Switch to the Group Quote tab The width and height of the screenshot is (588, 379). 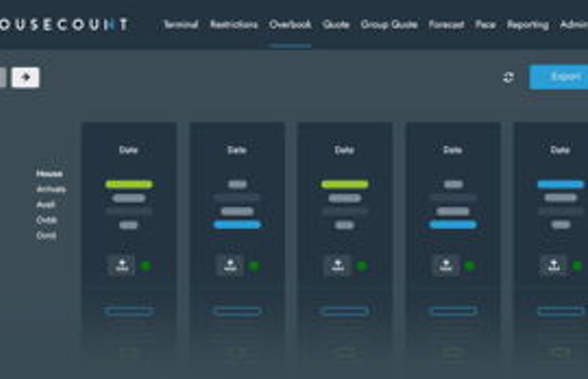point(389,25)
